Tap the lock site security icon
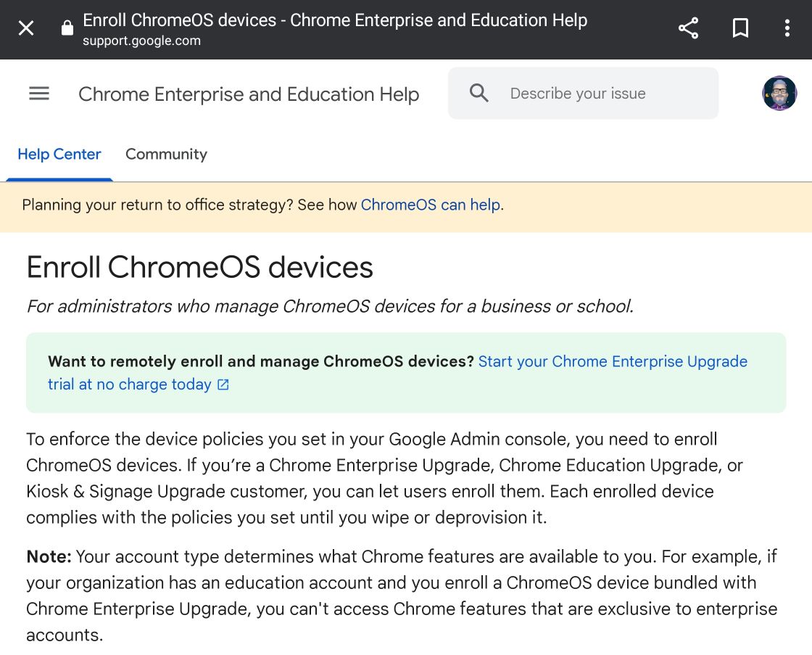The width and height of the screenshot is (812, 655). [x=67, y=29]
